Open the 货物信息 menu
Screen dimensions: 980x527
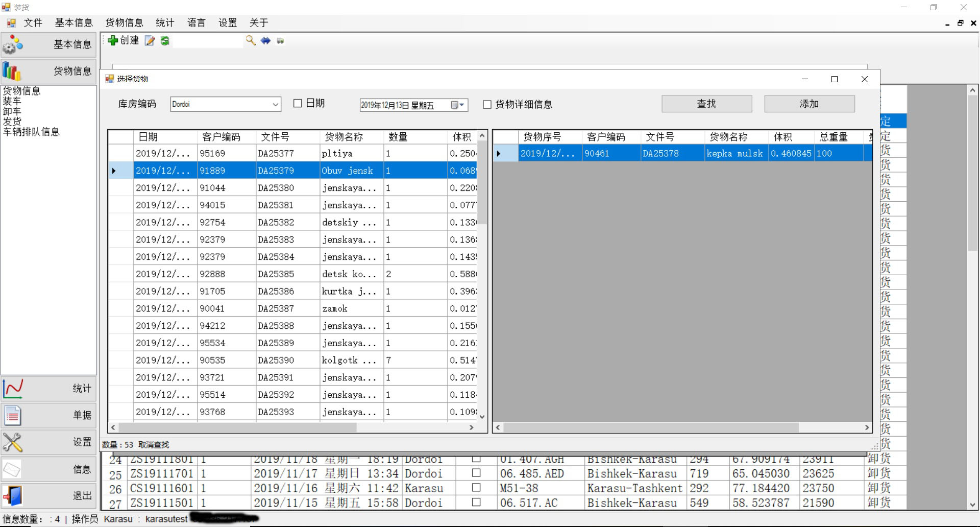click(x=124, y=22)
